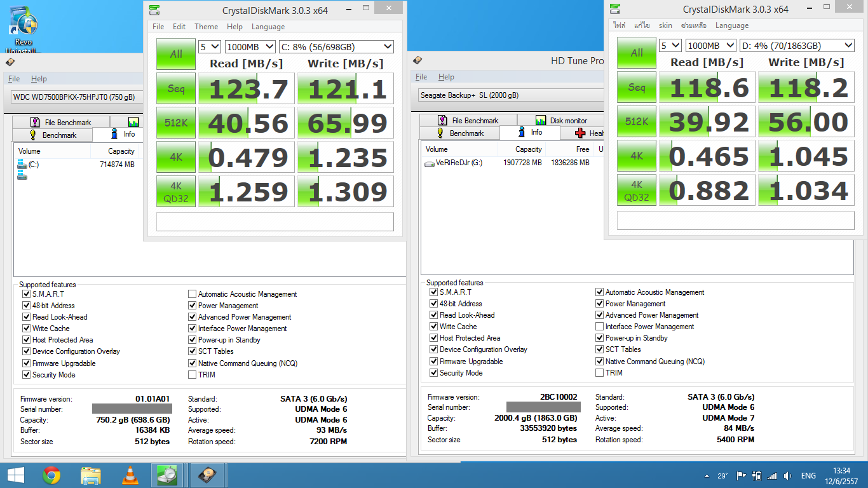The image size is (868, 488).
Task: Open the Language menu in D: CrystalDiskMark
Action: pos(731,25)
